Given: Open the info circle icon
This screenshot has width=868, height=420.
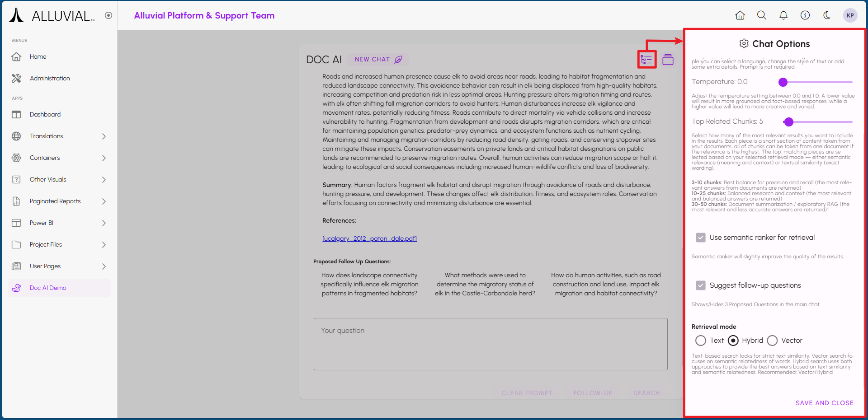Looking at the screenshot, I should 805,15.
